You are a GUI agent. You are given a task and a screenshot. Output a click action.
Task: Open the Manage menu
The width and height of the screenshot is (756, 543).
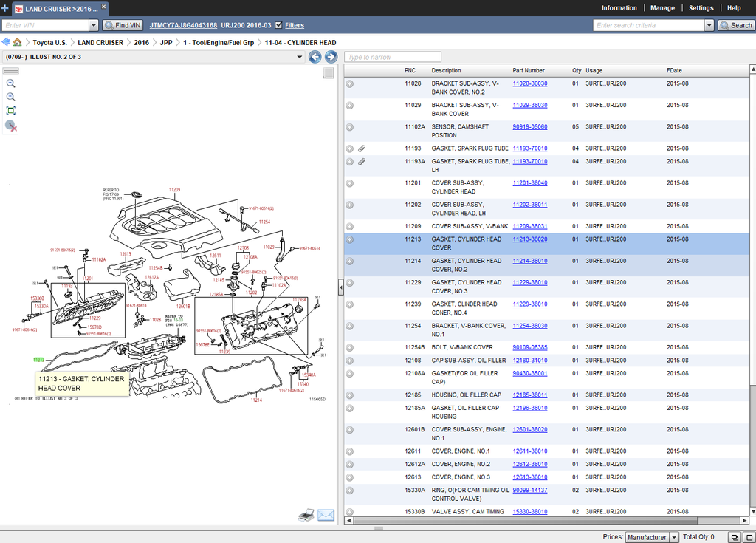pyautogui.click(x=662, y=8)
